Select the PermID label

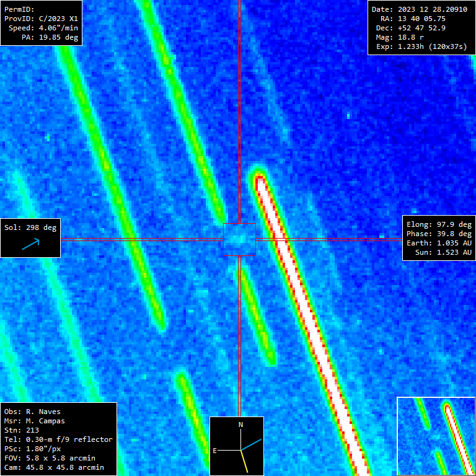(19, 9)
